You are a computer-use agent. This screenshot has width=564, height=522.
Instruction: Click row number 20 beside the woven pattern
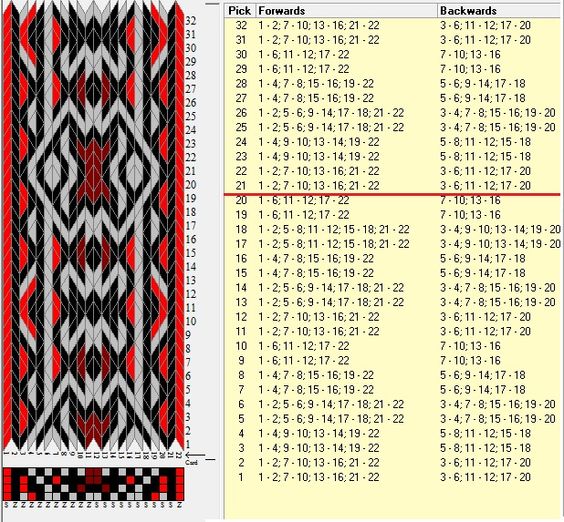pos(191,185)
